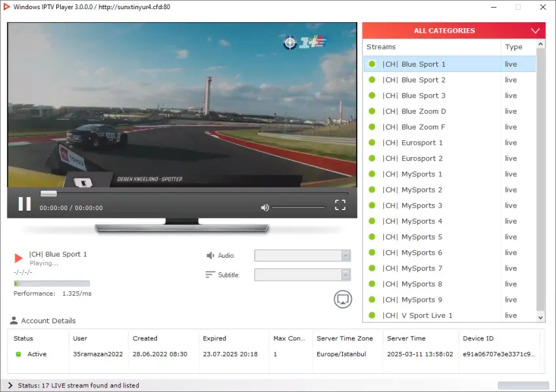Viewport: 556px width, 392px height.
Task: Click green status dot of MySports 9
Action: point(372,300)
